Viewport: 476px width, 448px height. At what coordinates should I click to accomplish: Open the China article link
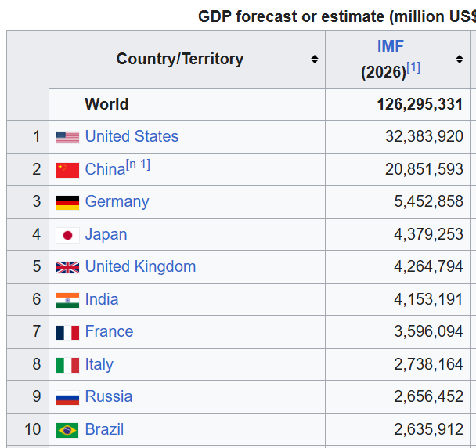[x=105, y=169]
